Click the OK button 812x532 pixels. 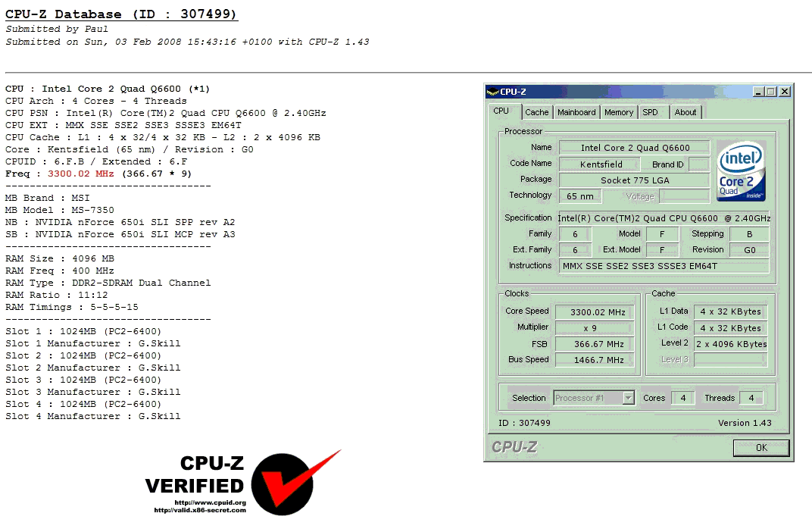761,448
